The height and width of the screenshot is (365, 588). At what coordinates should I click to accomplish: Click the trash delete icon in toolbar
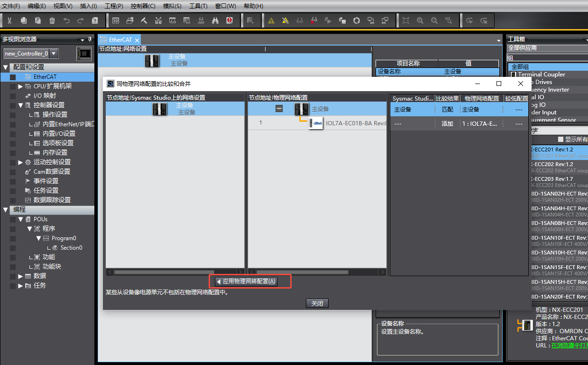pos(52,20)
